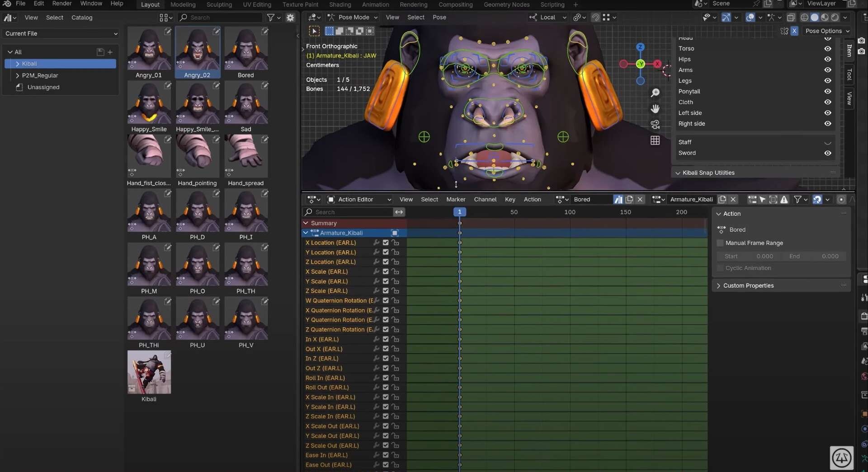Click the fake user shield icon for Bored action
Viewport: 868px width, 472px height.
[618, 199]
